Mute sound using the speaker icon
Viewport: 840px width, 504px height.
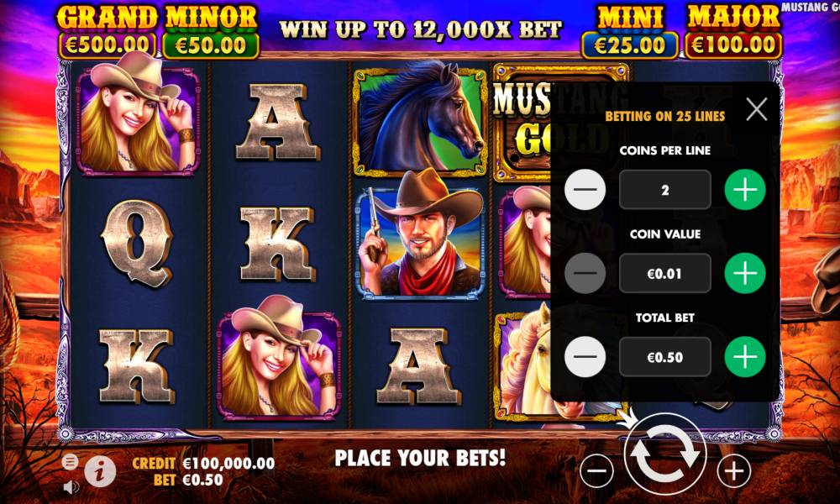coord(71,487)
